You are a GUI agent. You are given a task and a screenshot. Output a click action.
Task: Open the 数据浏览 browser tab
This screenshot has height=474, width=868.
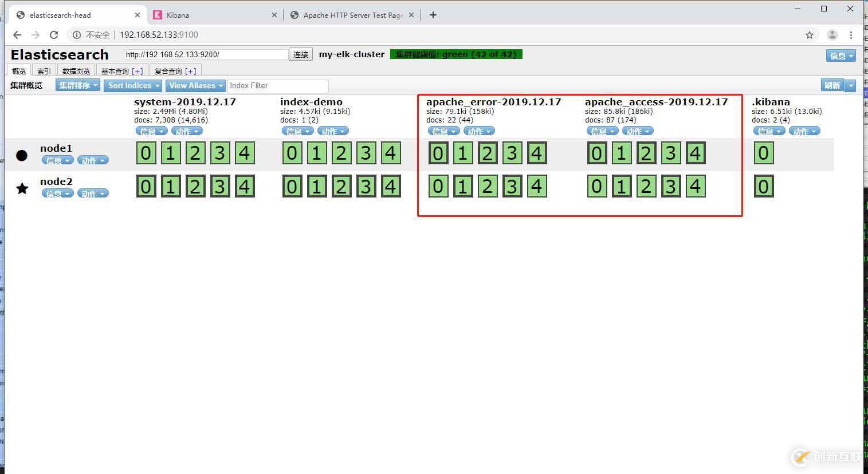(76, 71)
